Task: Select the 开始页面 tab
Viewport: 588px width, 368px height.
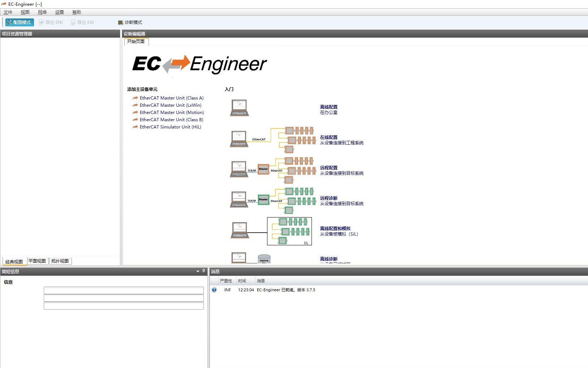Action: click(136, 42)
